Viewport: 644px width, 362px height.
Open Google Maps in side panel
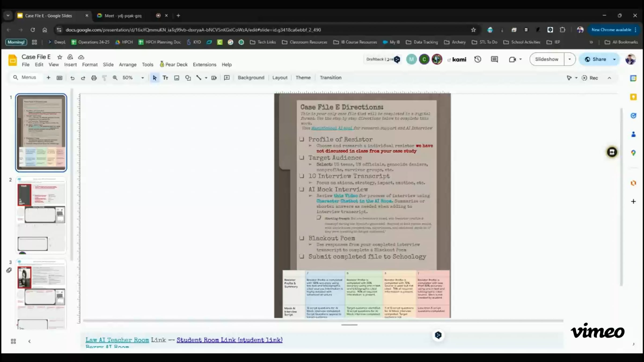[x=633, y=153]
